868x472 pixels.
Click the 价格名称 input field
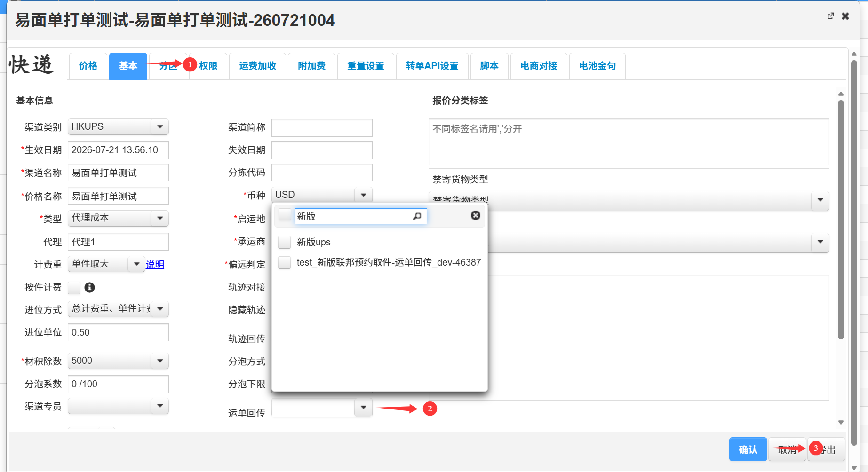[118, 196]
